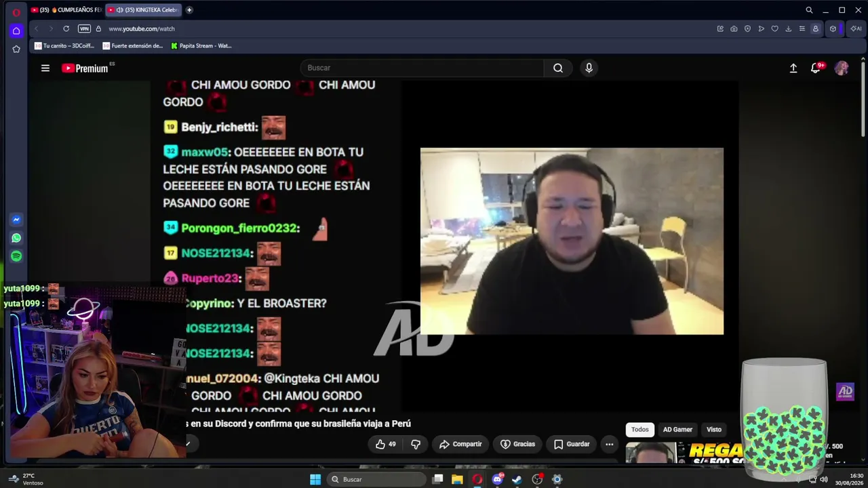
Task: Click the Gracias thanks button
Action: [518, 444]
